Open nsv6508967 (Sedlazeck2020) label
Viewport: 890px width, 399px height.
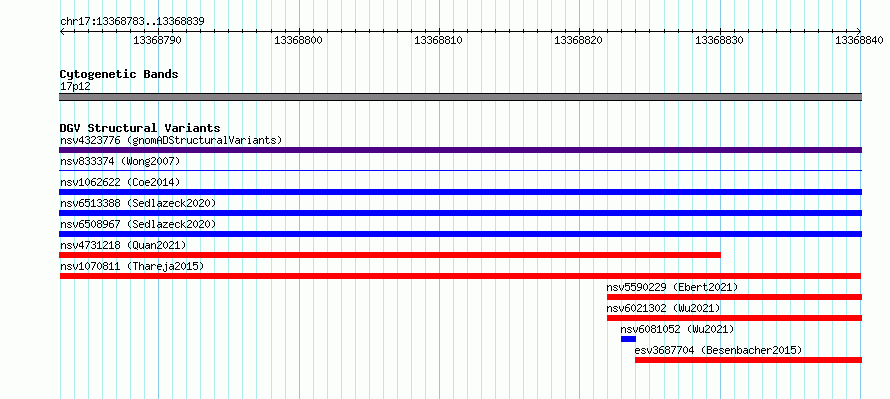138,224
